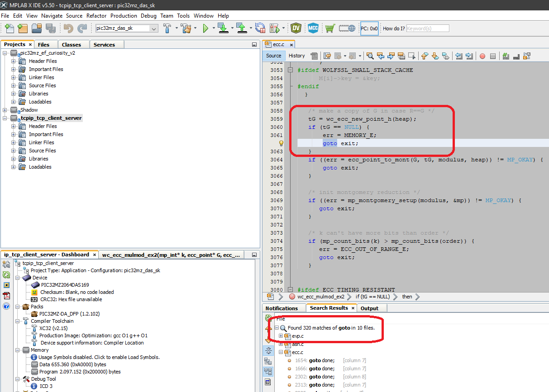
Task: Click Make and Program Device icon
Action: click(x=223, y=28)
